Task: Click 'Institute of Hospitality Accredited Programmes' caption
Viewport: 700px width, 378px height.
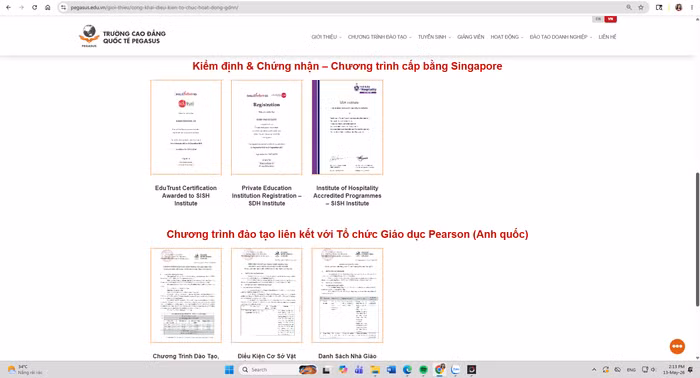Action: (x=347, y=195)
